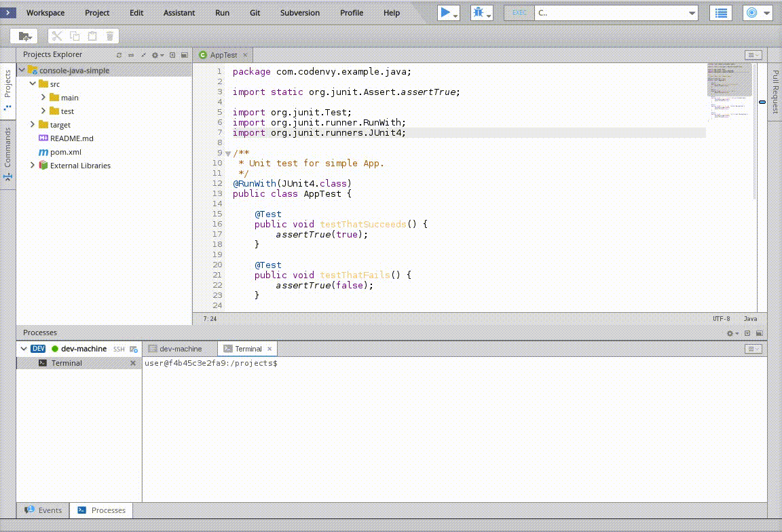782x532 pixels.
Task: Open the Git menu
Action: [255, 13]
